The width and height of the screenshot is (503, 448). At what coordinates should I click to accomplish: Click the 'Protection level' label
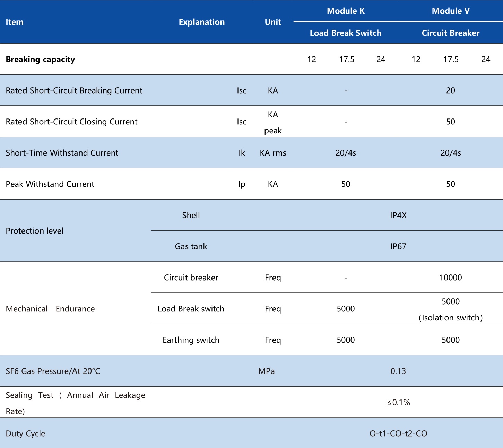click(35, 231)
